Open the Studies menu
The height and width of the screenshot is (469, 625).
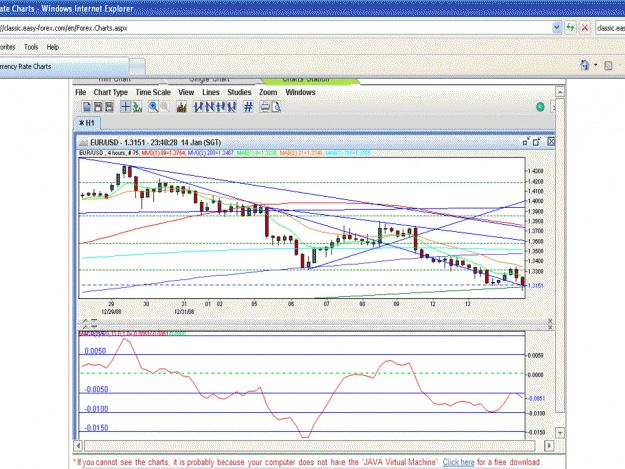point(239,92)
